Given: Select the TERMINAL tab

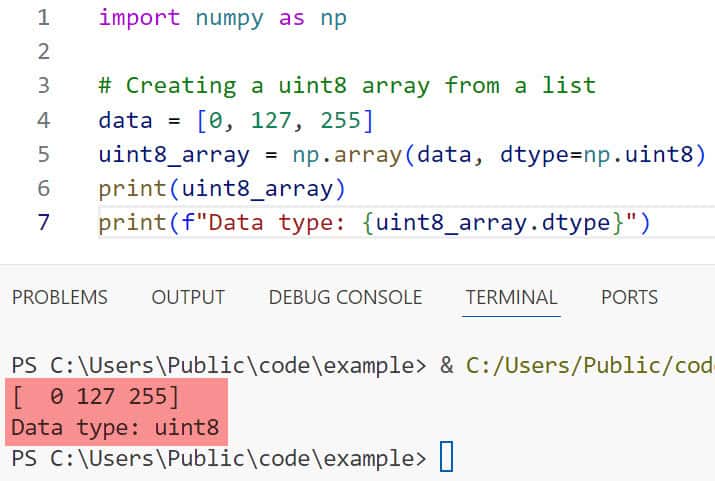Looking at the screenshot, I should (x=511, y=297).
